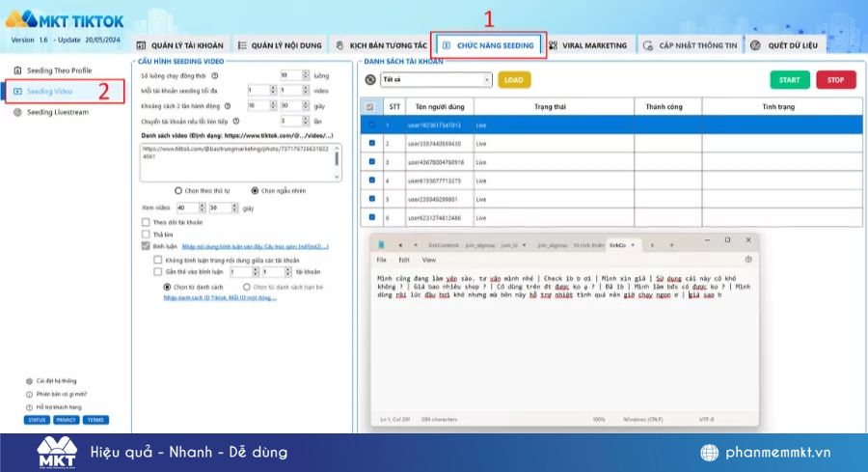Screen dimensions: 868x472
Task: Click the yellow LOAD button
Action: (514, 80)
